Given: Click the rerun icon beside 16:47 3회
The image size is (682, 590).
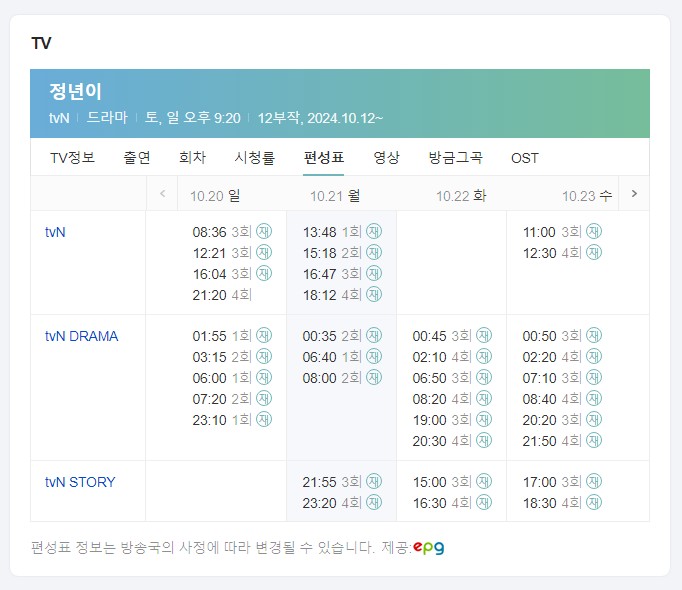Looking at the screenshot, I should click(374, 273).
